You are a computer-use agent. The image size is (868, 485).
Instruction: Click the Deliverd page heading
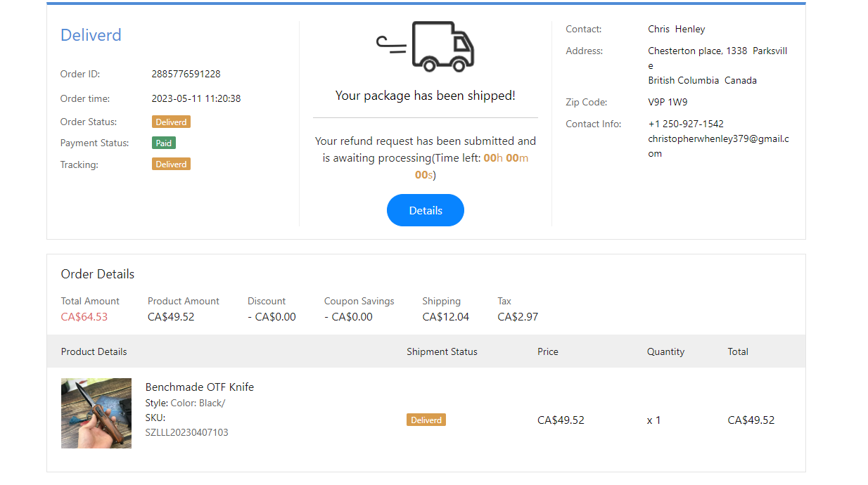point(91,35)
